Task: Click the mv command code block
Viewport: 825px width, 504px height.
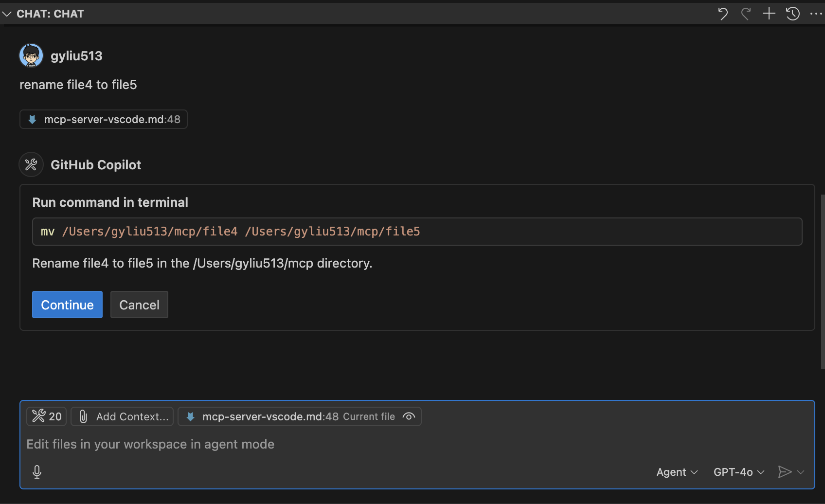Action: point(417,232)
